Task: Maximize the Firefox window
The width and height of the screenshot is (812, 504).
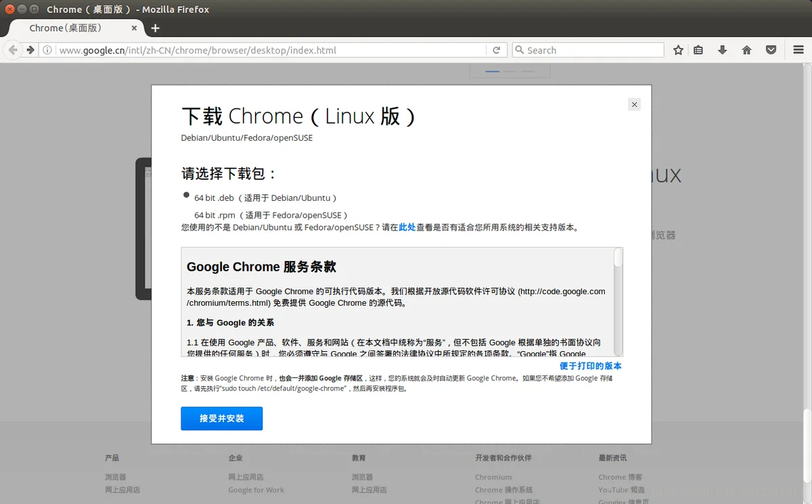Action: click(x=34, y=9)
